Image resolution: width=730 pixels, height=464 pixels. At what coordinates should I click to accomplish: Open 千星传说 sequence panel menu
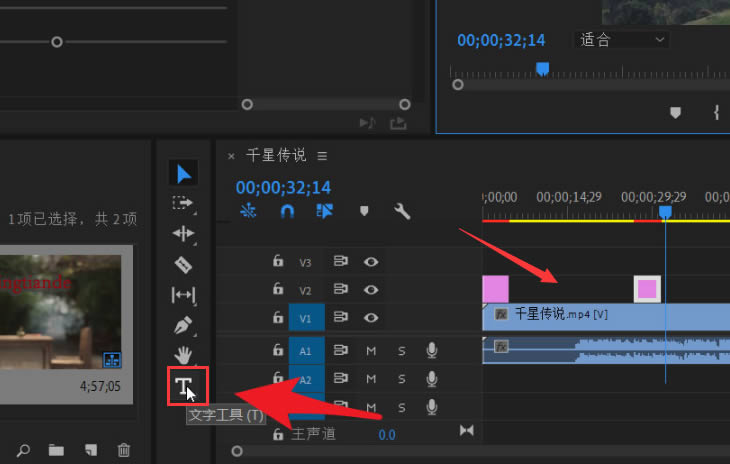pyautogui.click(x=322, y=156)
